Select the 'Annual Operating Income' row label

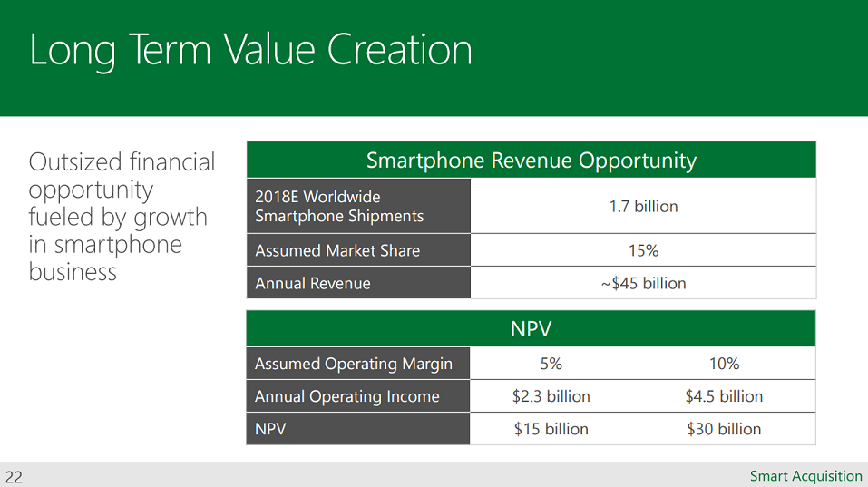(x=346, y=396)
